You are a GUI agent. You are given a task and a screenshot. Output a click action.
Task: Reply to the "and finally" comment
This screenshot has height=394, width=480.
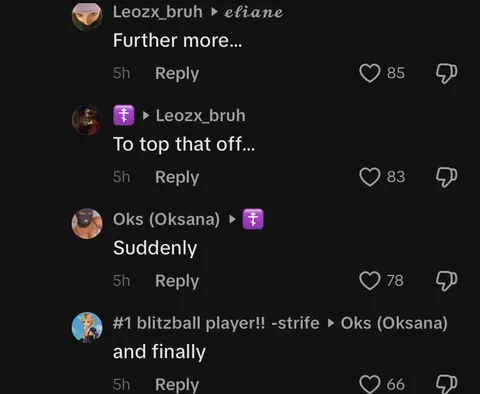point(177,385)
